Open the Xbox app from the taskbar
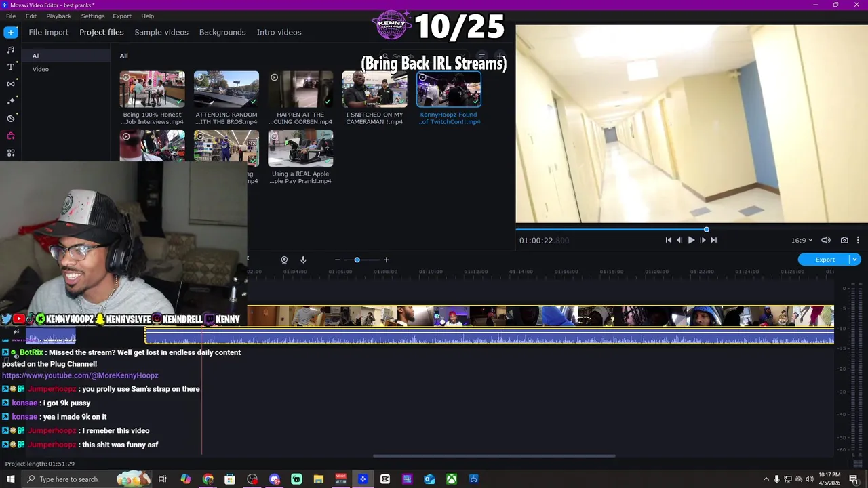 click(452, 479)
